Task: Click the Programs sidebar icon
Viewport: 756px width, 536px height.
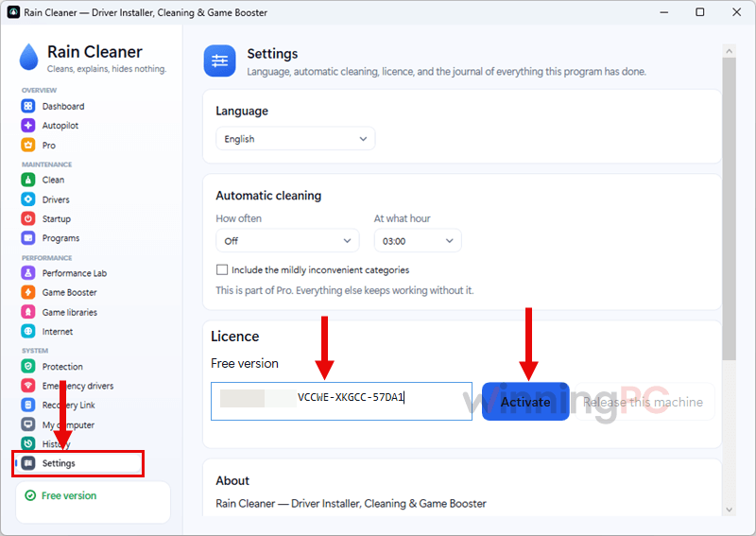Action: pos(28,238)
